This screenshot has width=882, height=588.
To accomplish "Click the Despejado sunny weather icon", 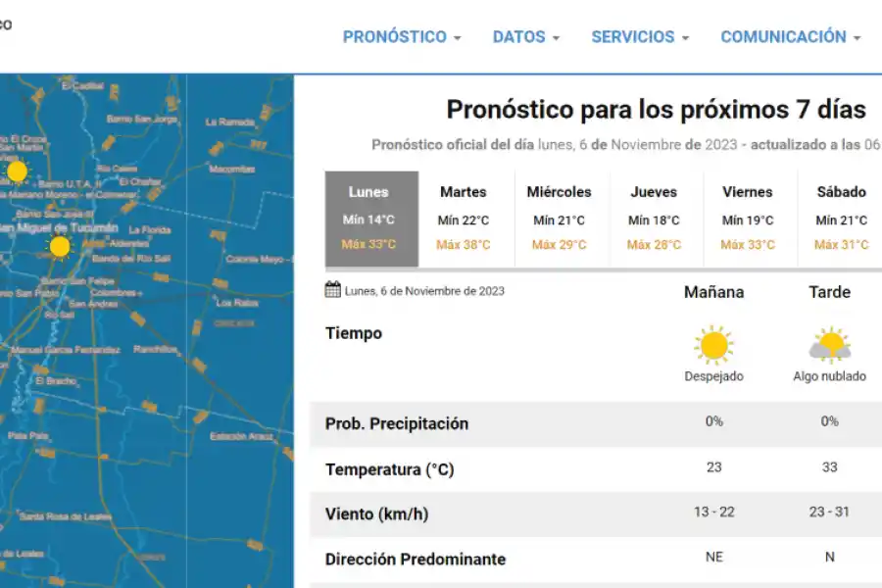I will coord(714,345).
